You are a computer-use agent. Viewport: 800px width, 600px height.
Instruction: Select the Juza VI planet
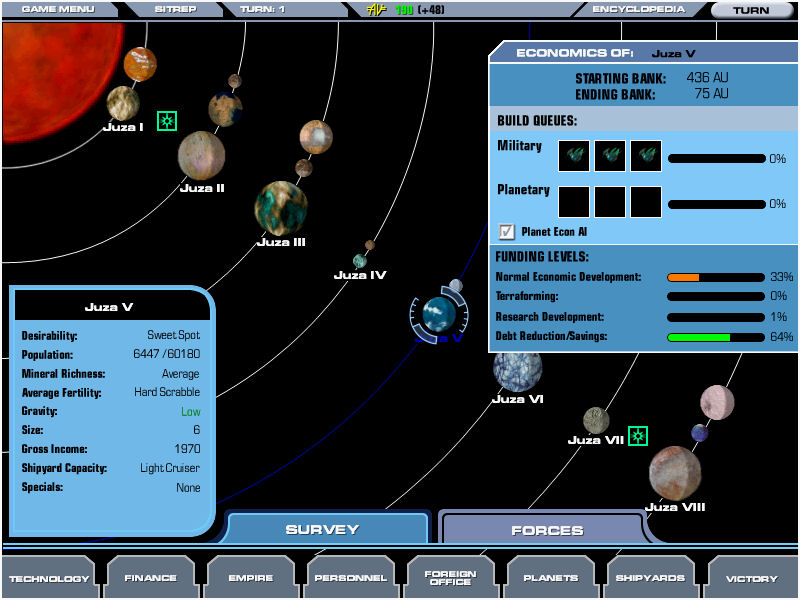point(517,371)
